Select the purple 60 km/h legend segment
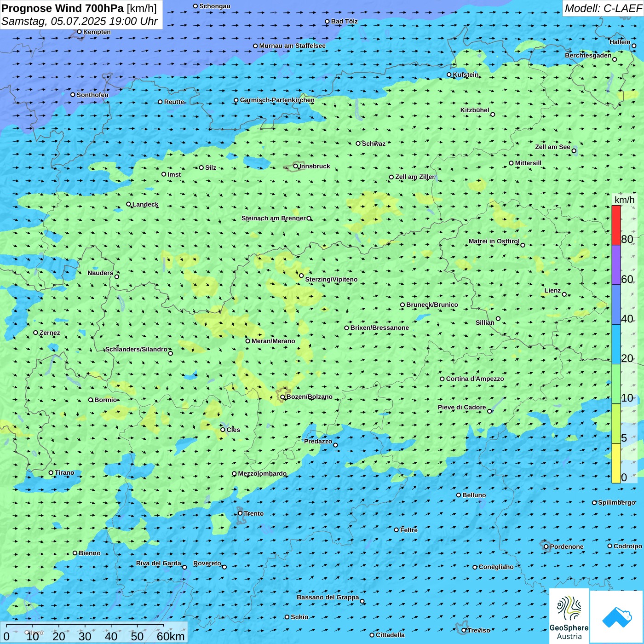644x644 pixels. (x=616, y=264)
